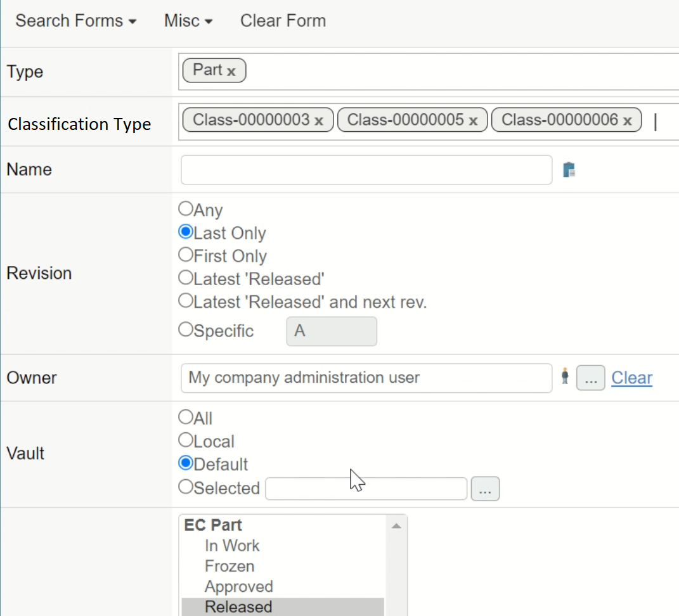This screenshot has height=616, width=679.
Task: Remove the Class-00000005 tag
Action: click(473, 120)
